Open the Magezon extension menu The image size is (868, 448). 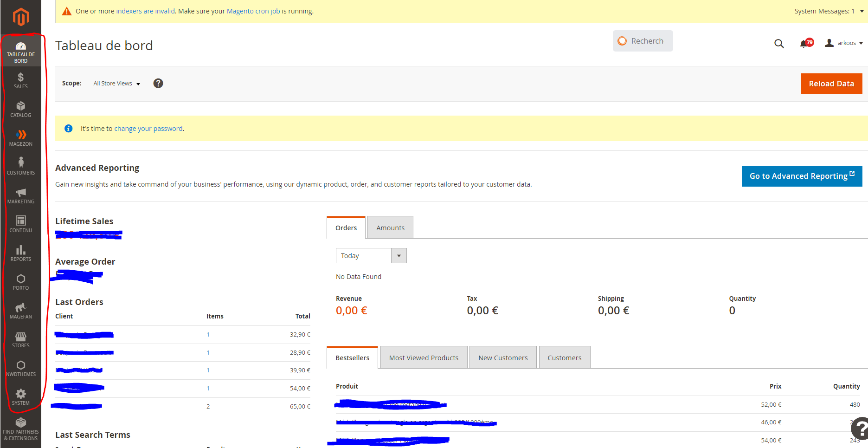(x=20, y=137)
